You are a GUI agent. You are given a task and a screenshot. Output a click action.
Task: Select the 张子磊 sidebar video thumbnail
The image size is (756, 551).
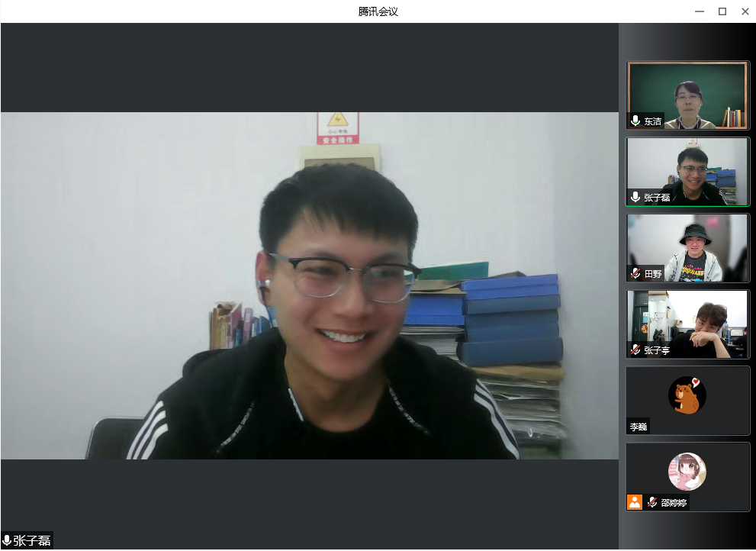coord(687,169)
